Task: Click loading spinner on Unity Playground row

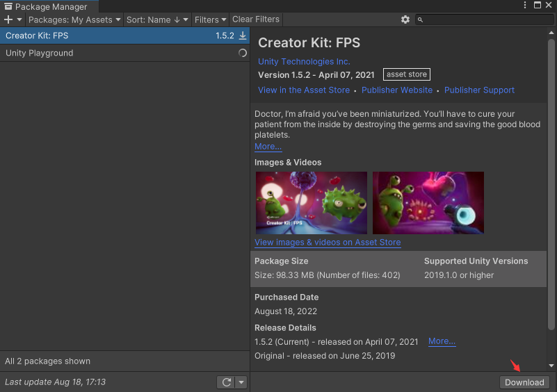Action: 243,53
